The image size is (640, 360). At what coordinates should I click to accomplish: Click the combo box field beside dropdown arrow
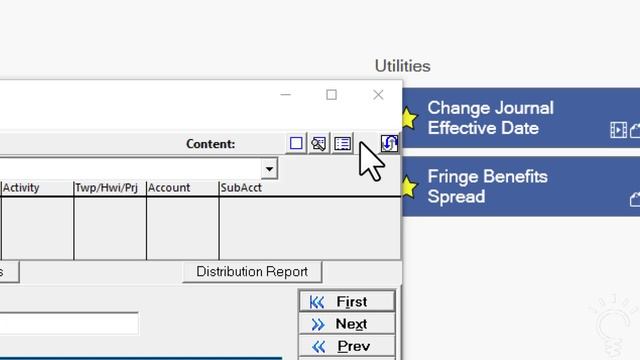(x=130, y=169)
